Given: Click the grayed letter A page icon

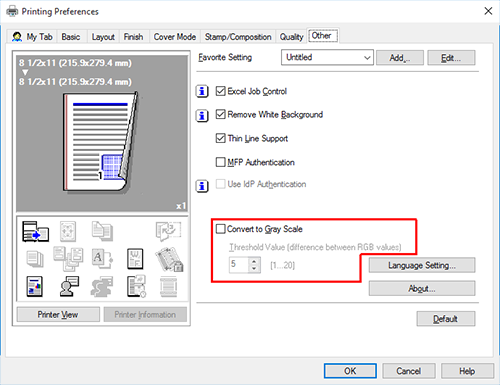Looking at the screenshot, I should pyautogui.click(x=102, y=259).
